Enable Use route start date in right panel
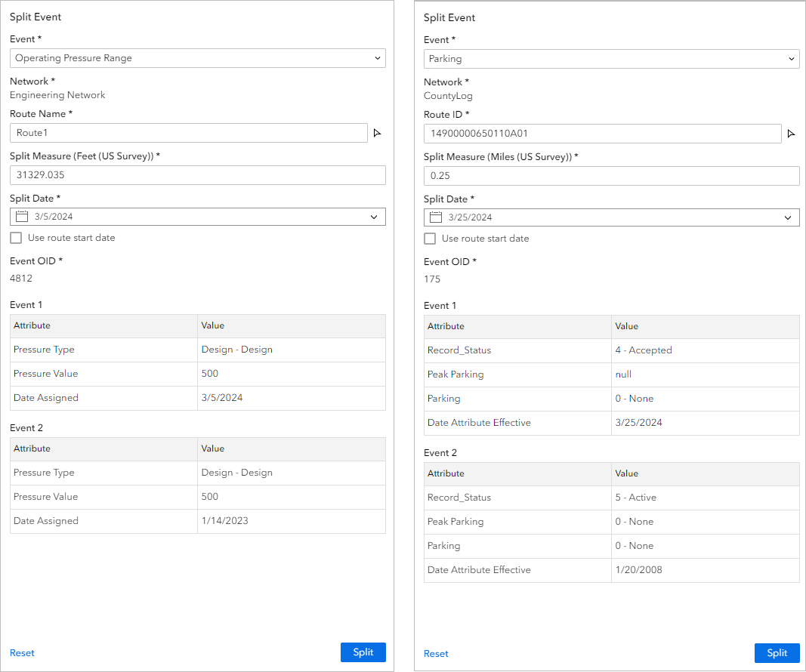Screen dimensions: 806x672 point(430,239)
